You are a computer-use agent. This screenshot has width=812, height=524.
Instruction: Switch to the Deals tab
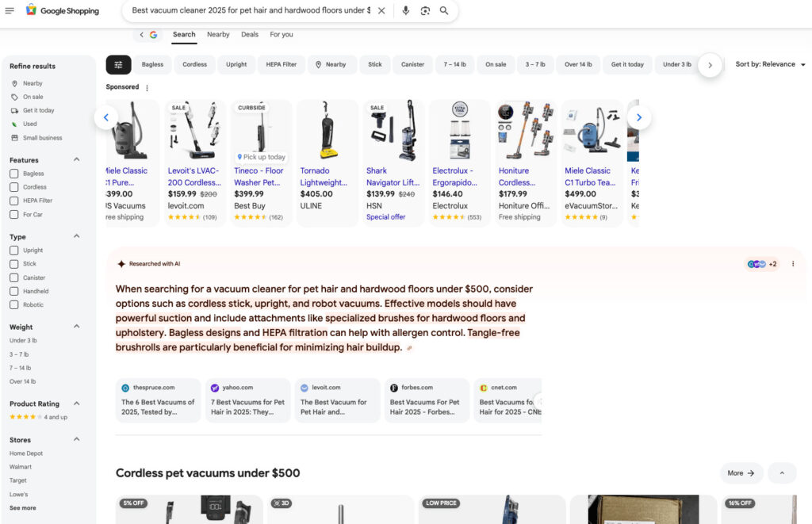250,35
